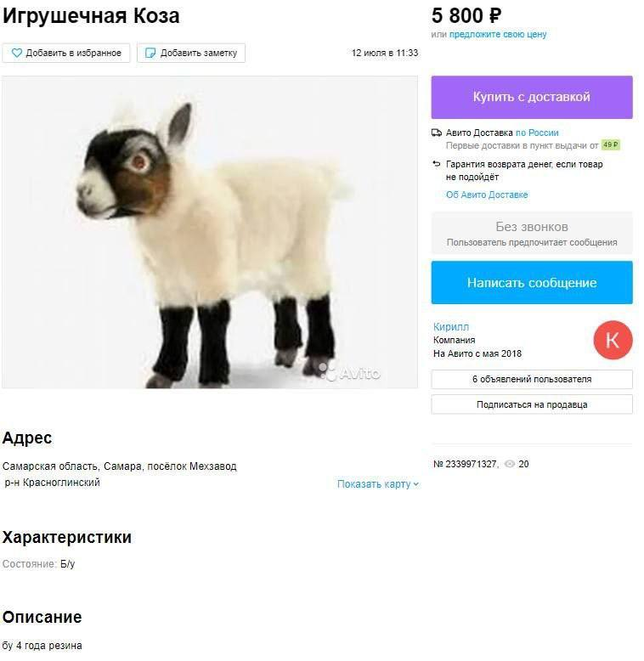Open seller avatar with letter K
Image resolution: width=644 pixels, height=661 pixels.
613,340
